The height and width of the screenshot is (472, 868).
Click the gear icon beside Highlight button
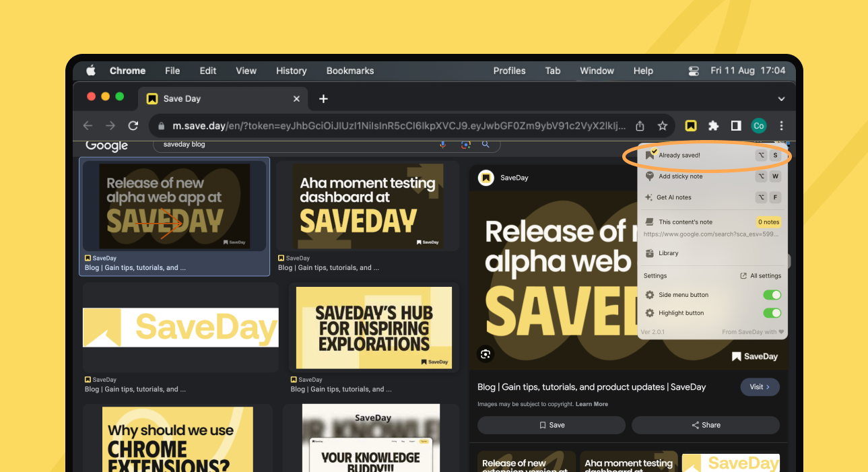[x=650, y=313]
